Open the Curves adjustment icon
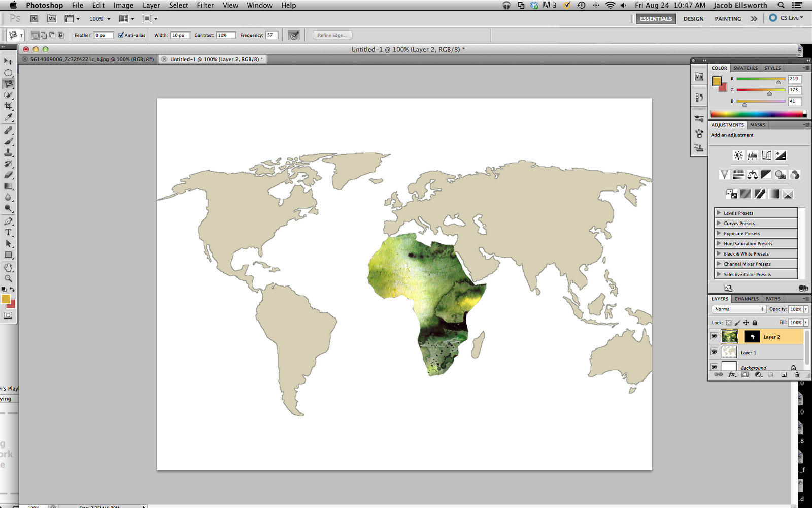The image size is (812, 508). pyautogui.click(x=766, y=155)
